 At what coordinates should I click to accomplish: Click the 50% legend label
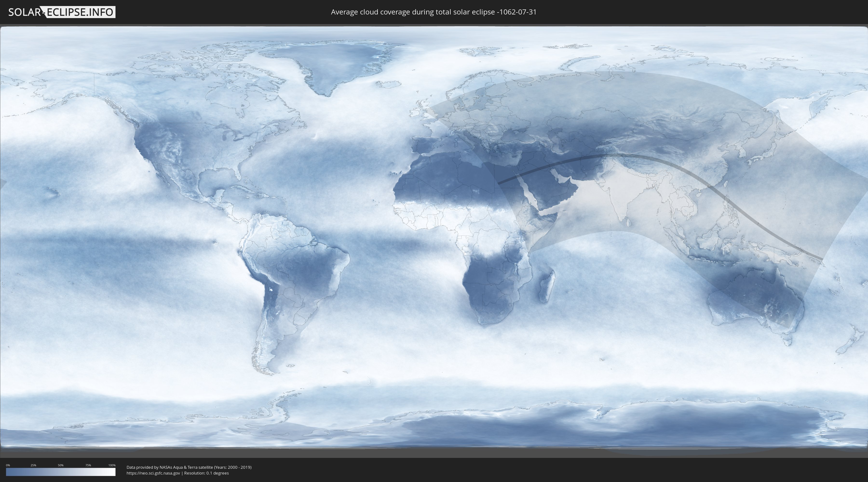pos(61,465)
